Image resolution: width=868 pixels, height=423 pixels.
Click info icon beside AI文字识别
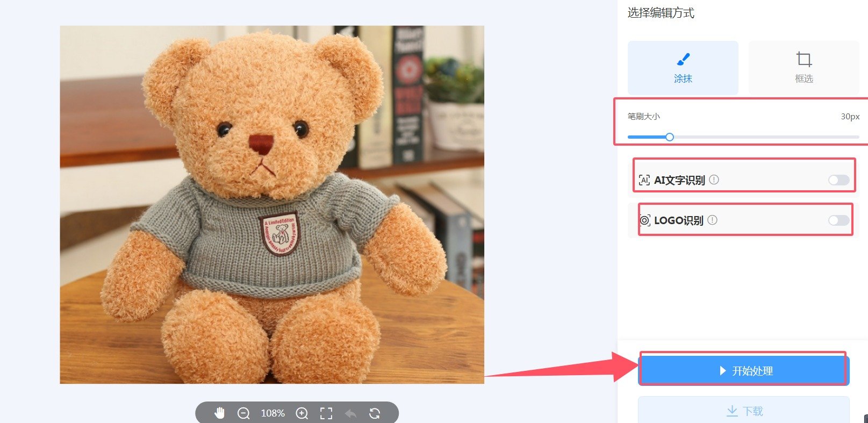714,180
